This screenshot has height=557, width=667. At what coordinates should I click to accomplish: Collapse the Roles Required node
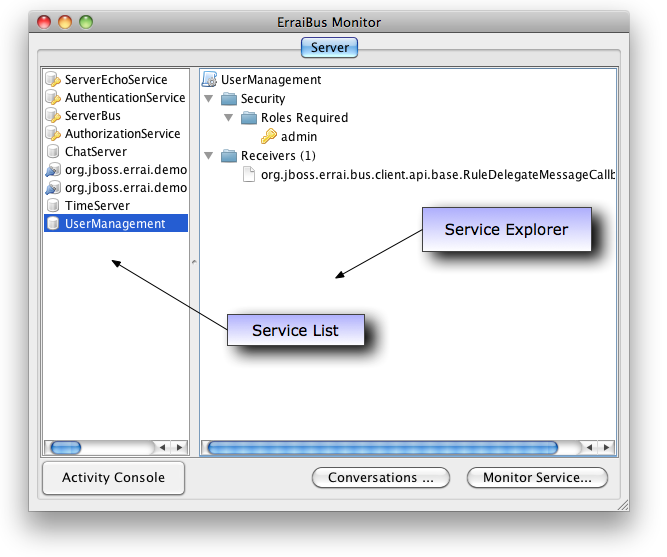tap(229, 117)
